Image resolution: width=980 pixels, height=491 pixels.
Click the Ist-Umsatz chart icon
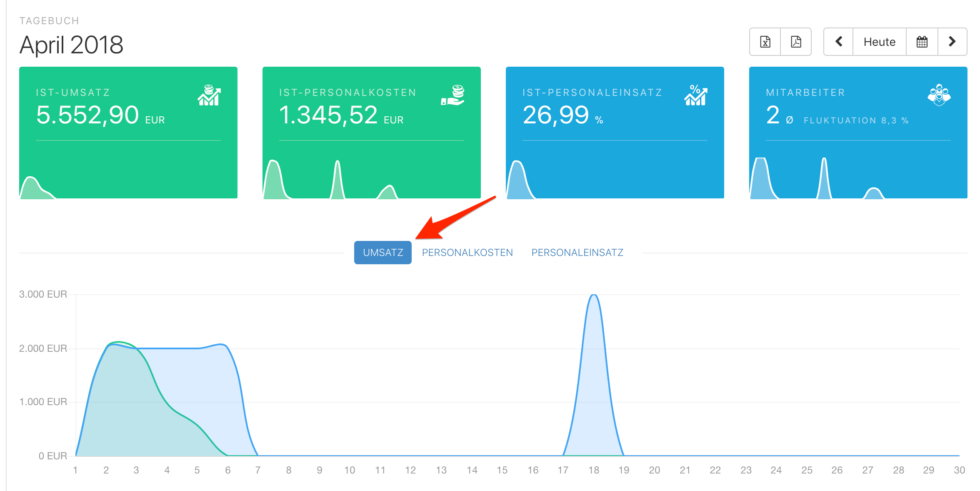click(x=209, y=95)
